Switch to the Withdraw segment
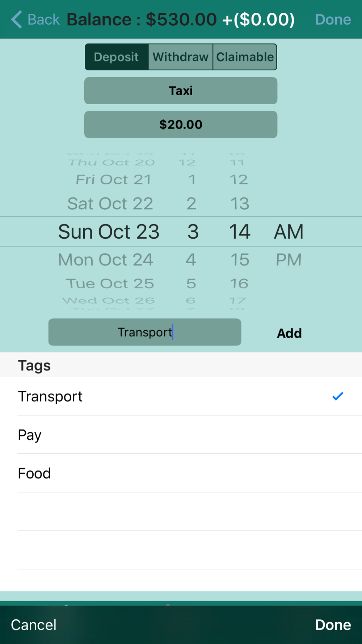 (x=180, y=57)
